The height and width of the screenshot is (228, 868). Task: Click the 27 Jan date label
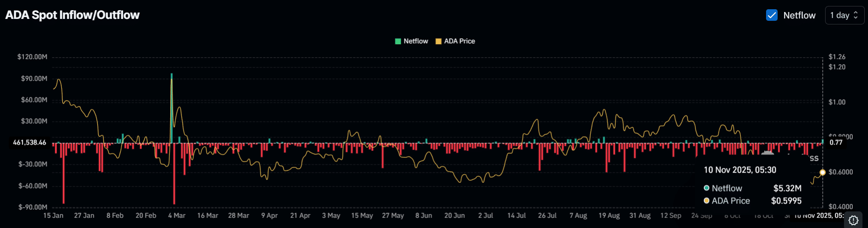click(84, 216)
